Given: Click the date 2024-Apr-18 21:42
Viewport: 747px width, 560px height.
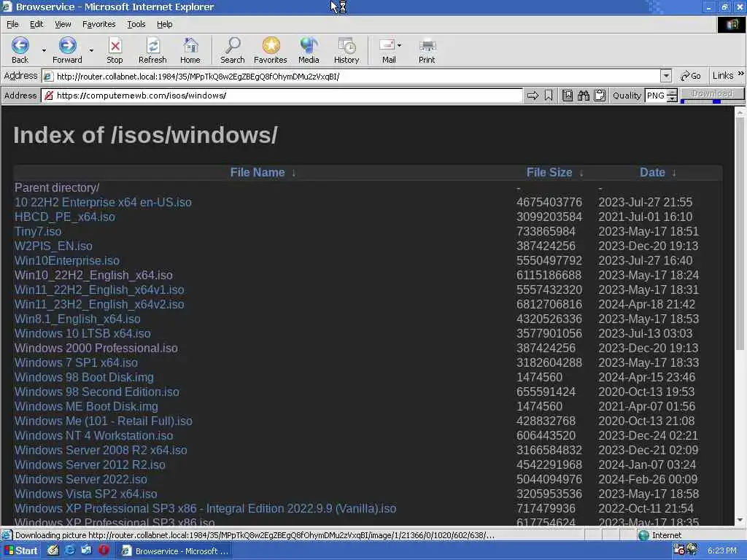Looking at the screenshot, I should click(x=646, y=304).
